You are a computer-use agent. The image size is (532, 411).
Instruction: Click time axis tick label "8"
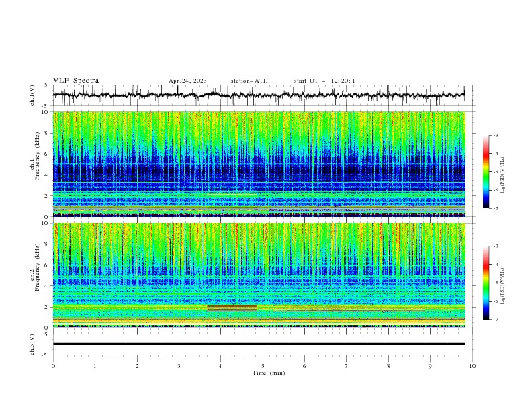(388, 366)
